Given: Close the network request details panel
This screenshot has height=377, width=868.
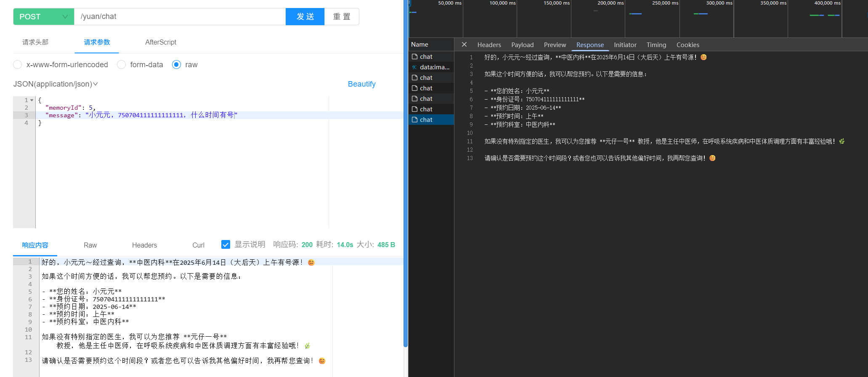Looking at the screenshot, I should click(x=464, y=45).
